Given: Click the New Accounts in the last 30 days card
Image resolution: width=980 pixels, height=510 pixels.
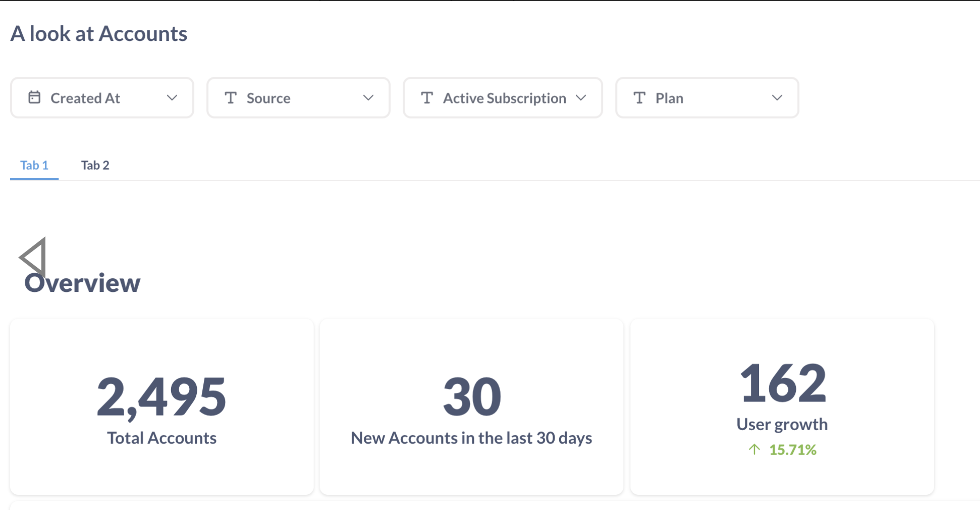Looking at the screenshot, I should (x=471, y=406).
